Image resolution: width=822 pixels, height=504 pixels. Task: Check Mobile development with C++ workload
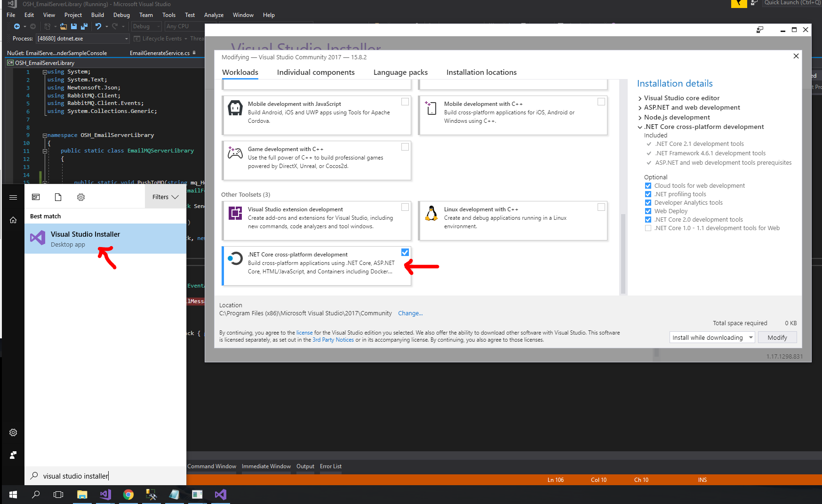(601, 102)
